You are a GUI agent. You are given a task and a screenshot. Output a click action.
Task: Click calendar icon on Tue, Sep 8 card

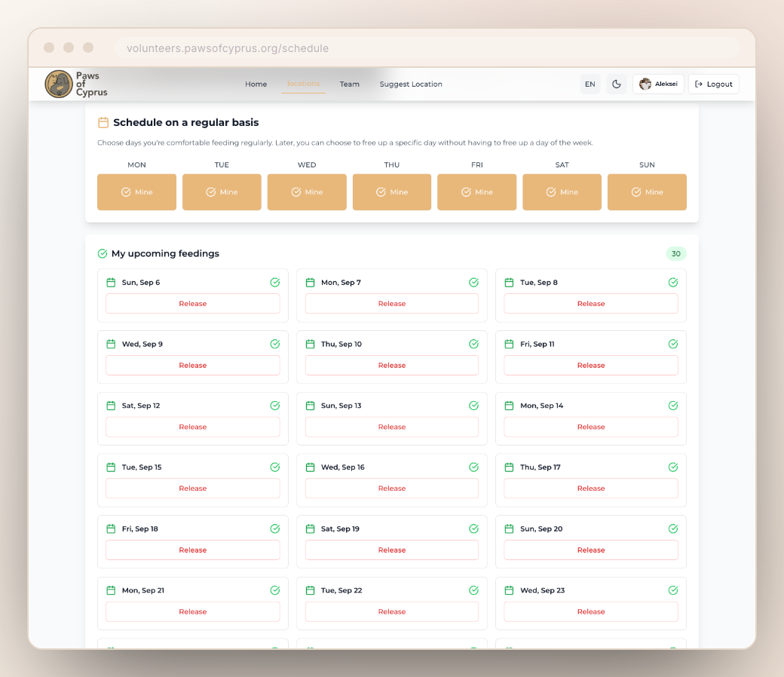[x=509, y=283]
